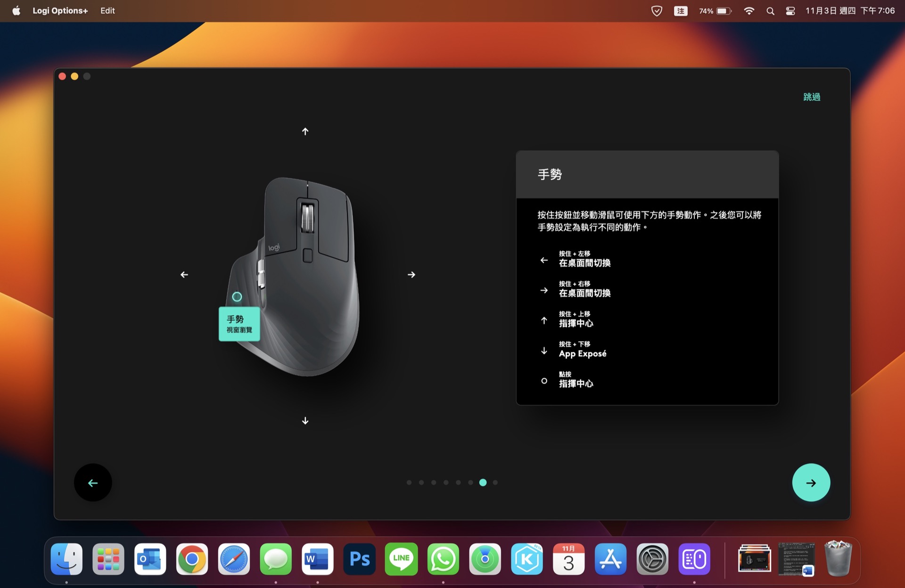Open Launchpad from the Dock
This screenshot has width=905, height=588.
point(108,559)
